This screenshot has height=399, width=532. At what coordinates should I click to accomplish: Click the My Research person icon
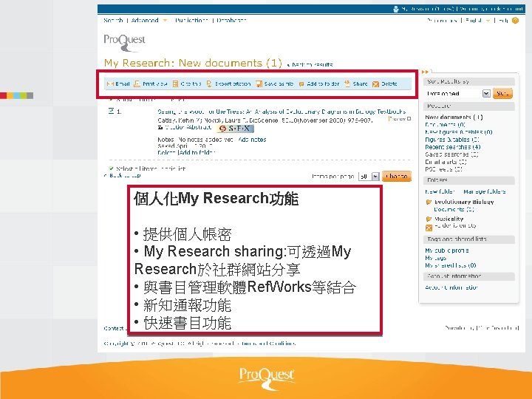[395, 9]
